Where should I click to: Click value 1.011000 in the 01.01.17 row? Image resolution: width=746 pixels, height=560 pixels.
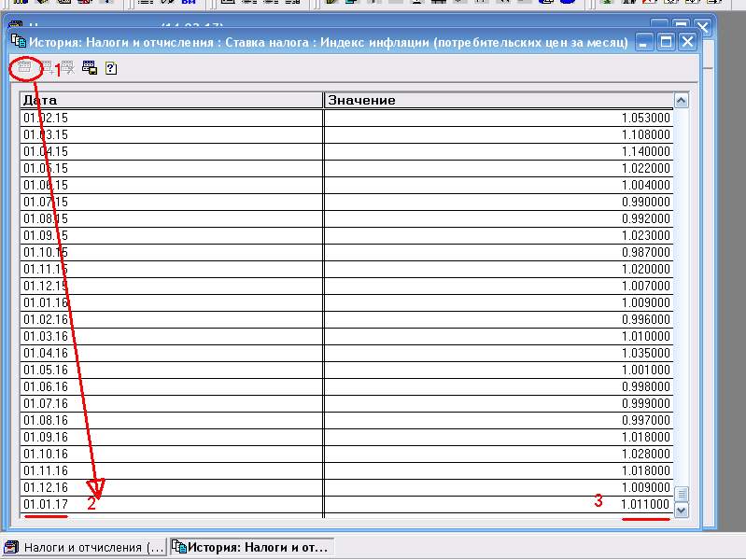click(645, 504)
